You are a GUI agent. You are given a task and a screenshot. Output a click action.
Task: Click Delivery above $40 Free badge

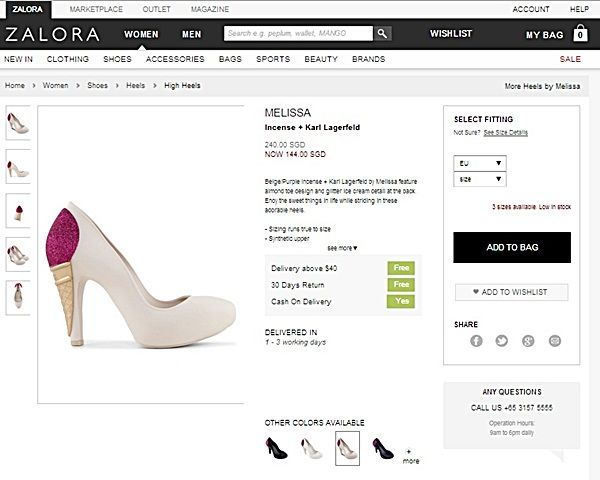[401, 268]
